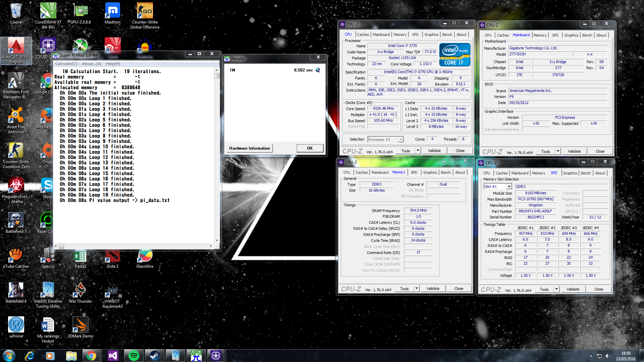Launch wPrime desktop icon

(x=16, y=327)
